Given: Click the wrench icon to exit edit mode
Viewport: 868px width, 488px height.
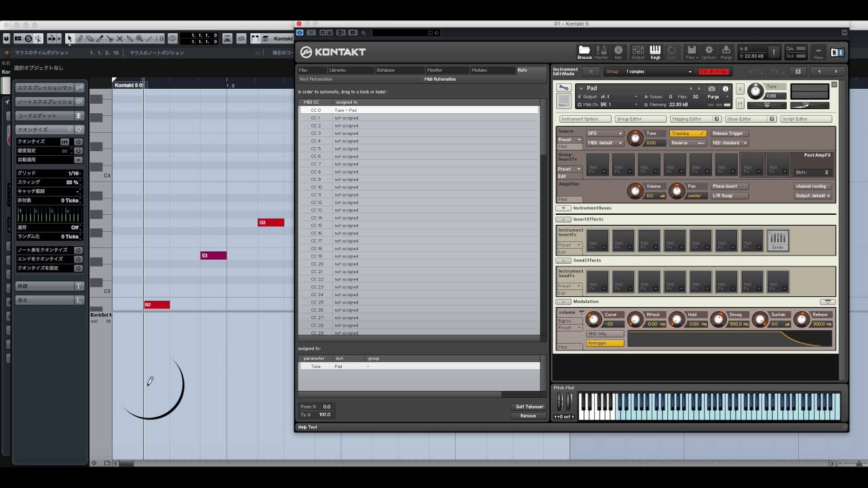Looking at the screenshot, I should (563, 88).
